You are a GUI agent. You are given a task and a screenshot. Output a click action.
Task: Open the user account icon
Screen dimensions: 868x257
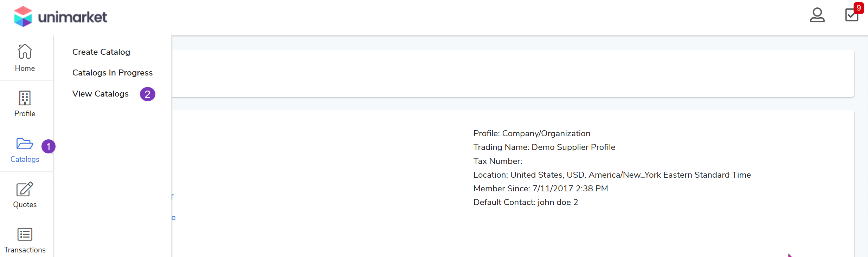[x=817, y=15]
